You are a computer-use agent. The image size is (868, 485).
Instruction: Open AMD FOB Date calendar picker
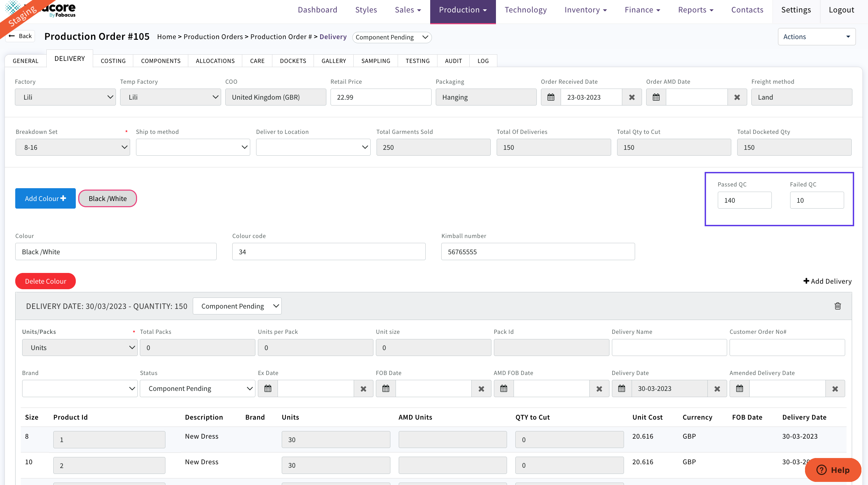pyautogui.click(x=504, y=388)
